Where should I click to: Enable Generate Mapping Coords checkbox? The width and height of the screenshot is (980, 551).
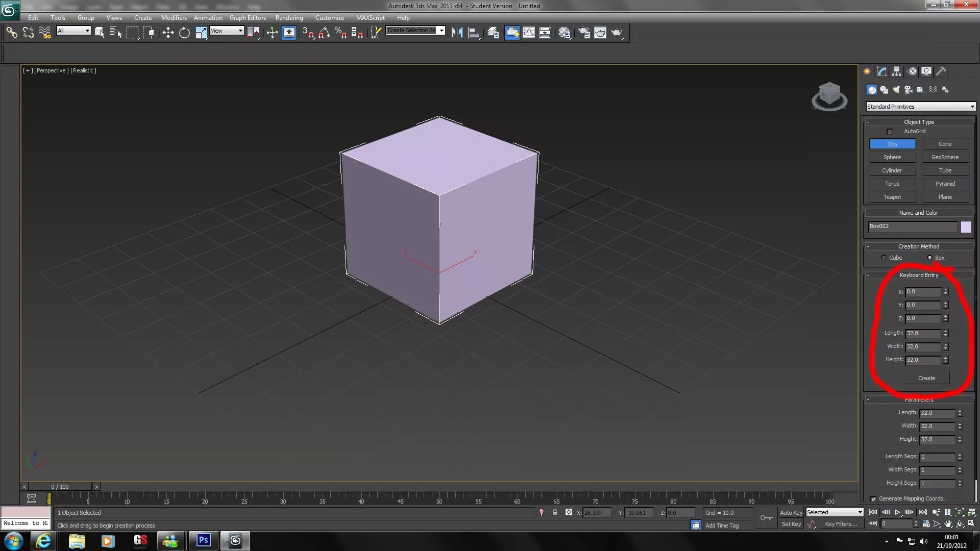click(x=873, y=498)
